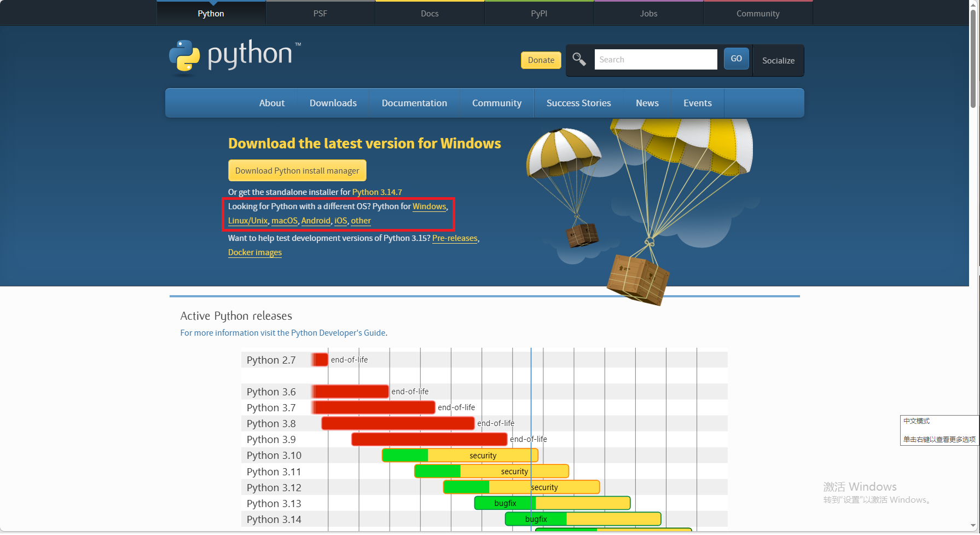Screen dimensions: 980x535
Task: Click the Donate button
Action: point(541,60)
